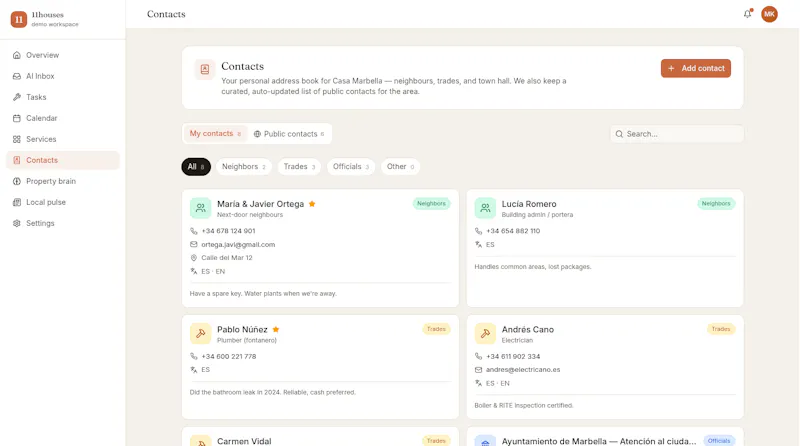Click Neighbors tag on Lucía Romero card
Viewport: 800px width, 446px height.
pos(716,204)
